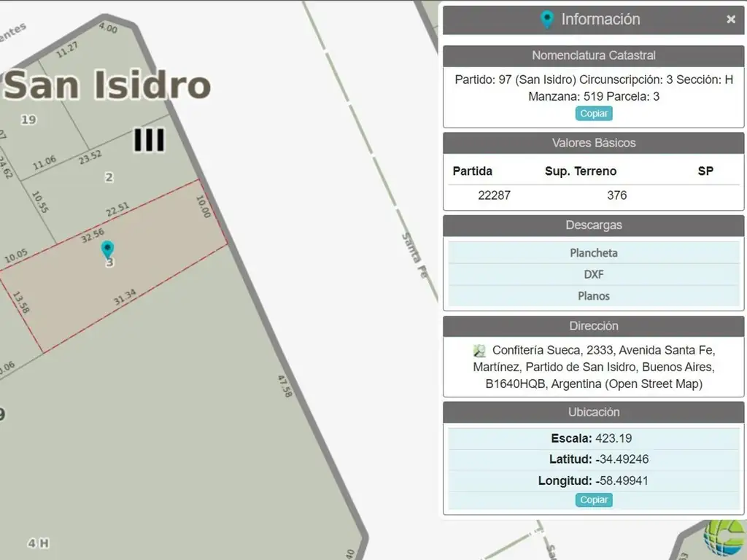Viewport: 747px width, 560px height.
Task: Close the Información panel
Action: (x=730, y=20)
